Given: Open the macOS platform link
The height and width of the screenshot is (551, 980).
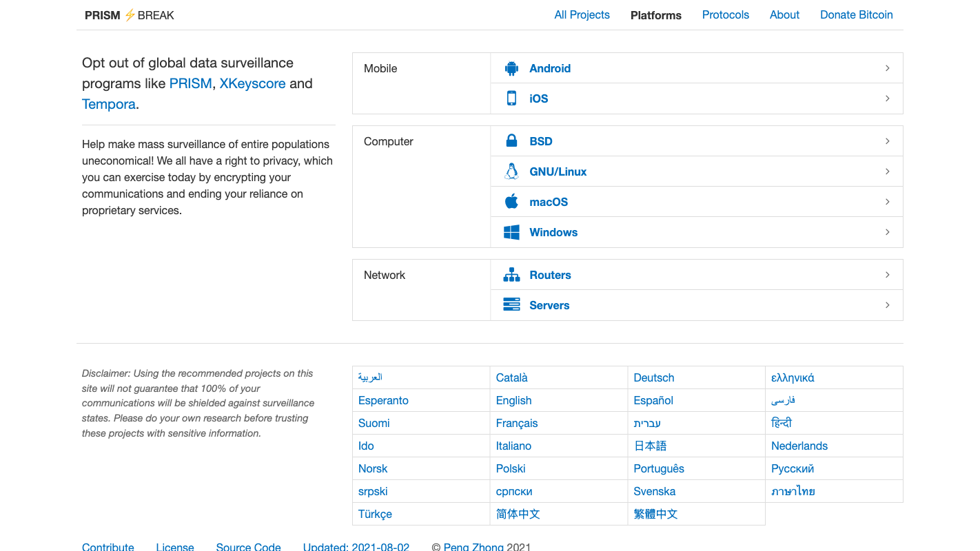Looking at the screenshot, I should (x=549, y=202).
